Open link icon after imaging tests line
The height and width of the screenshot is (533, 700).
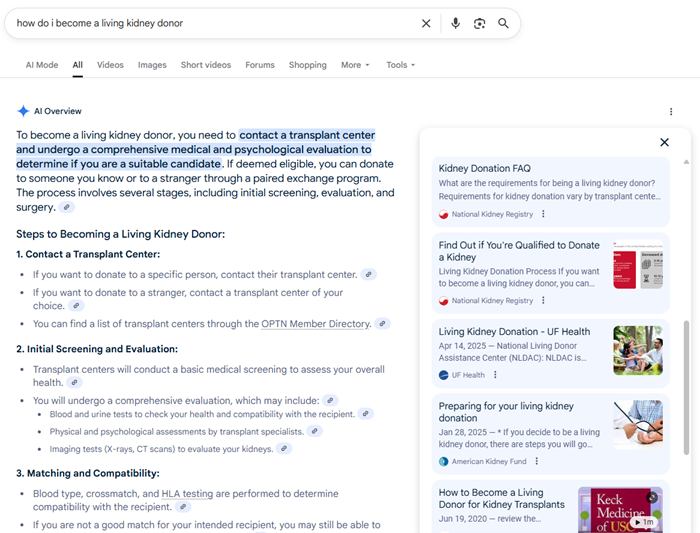click(x=283, y=449)
